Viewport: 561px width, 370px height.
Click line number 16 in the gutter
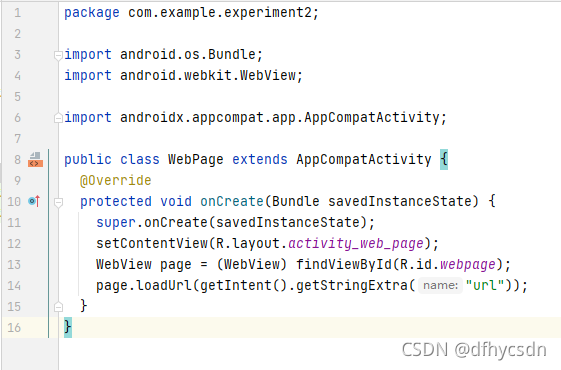14,328
